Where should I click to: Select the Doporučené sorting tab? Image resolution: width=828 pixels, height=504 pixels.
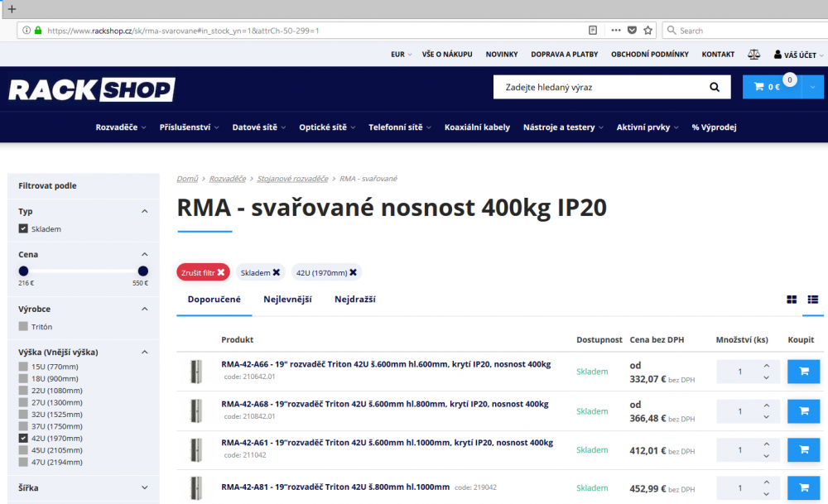[214, 300]
